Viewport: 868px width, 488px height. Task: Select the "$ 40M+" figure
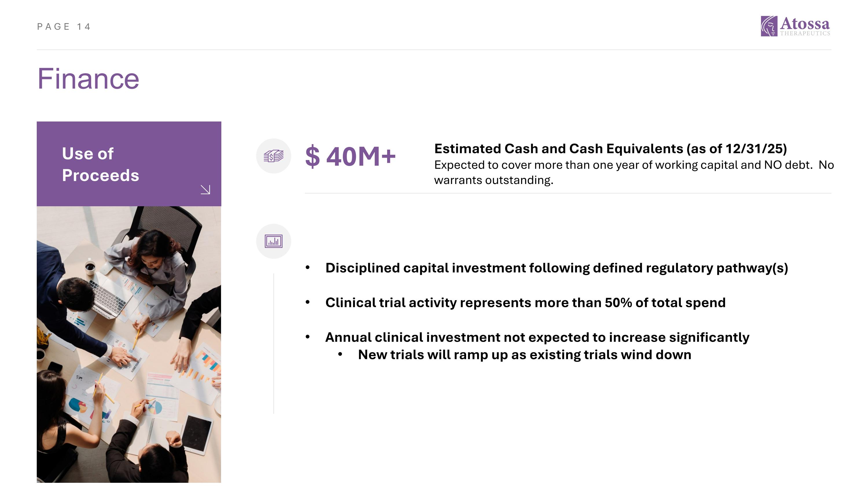point(350,156)
